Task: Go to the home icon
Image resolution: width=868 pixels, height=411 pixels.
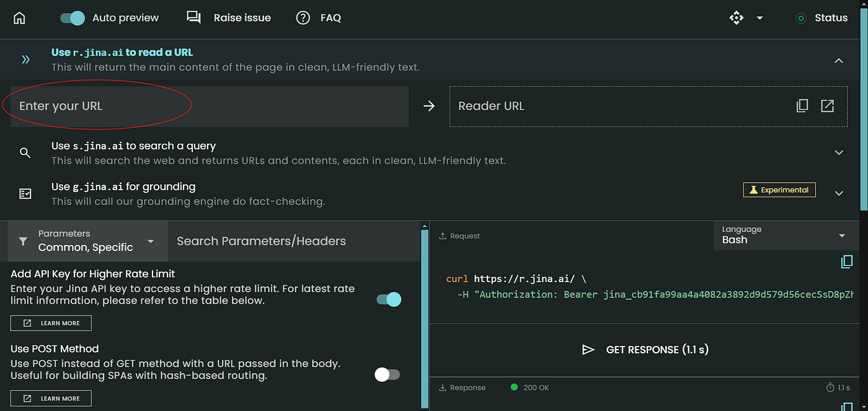Action: point(19,18)
